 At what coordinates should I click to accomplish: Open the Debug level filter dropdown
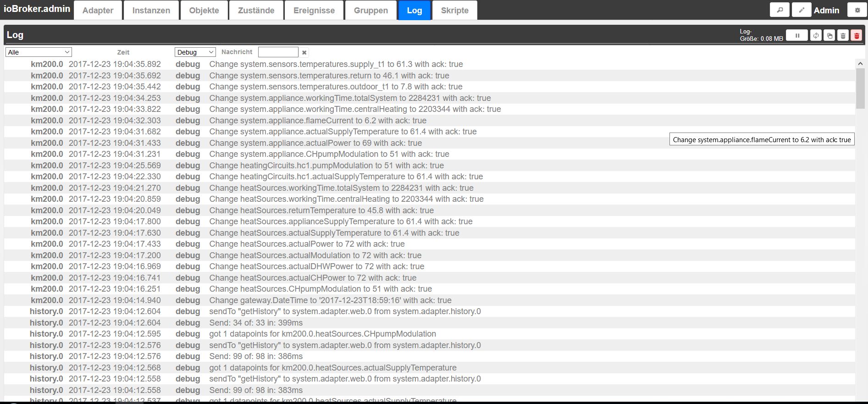(195, 52)
